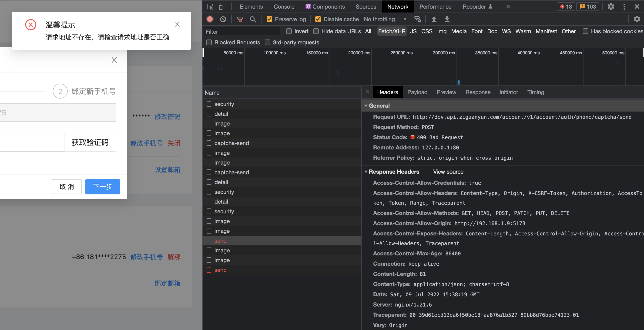
Task: Click the View source link in Response Headers
Action: 448,172
